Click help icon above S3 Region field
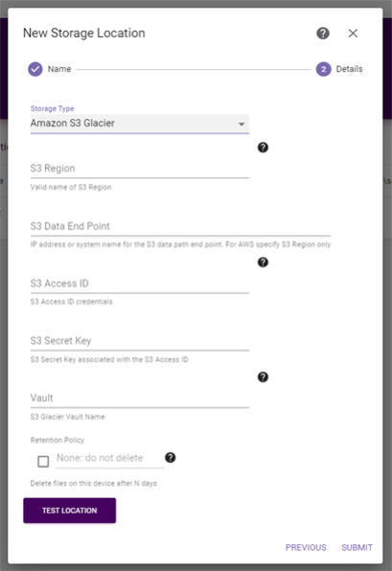Viewport: 392px width, 571px height. tap(263, 148)
